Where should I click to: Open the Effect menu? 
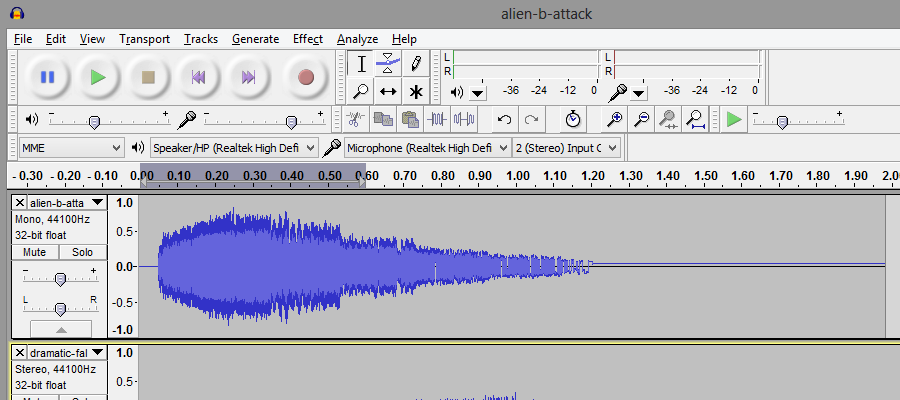point(307,39)
